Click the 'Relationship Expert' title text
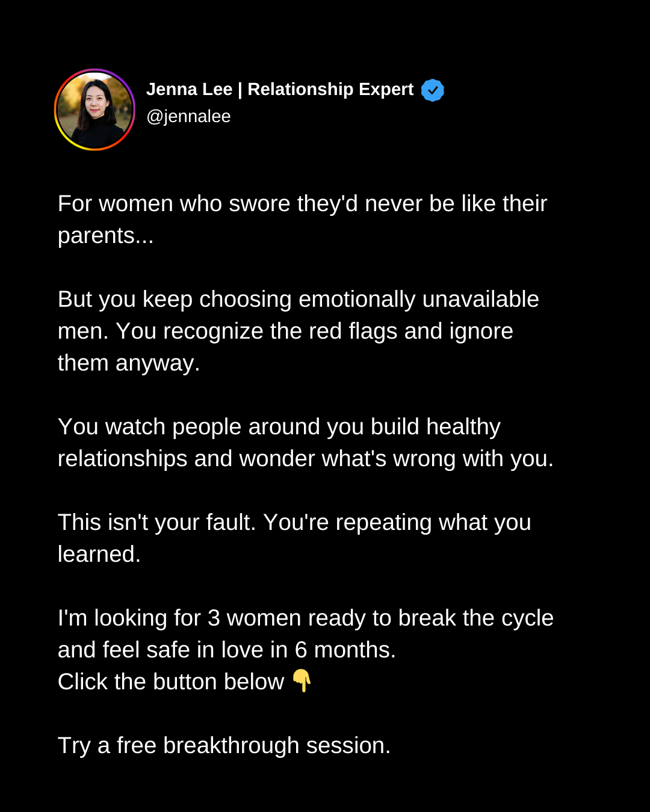This screenshot has width=650, height=812. [x=330, y=89]
